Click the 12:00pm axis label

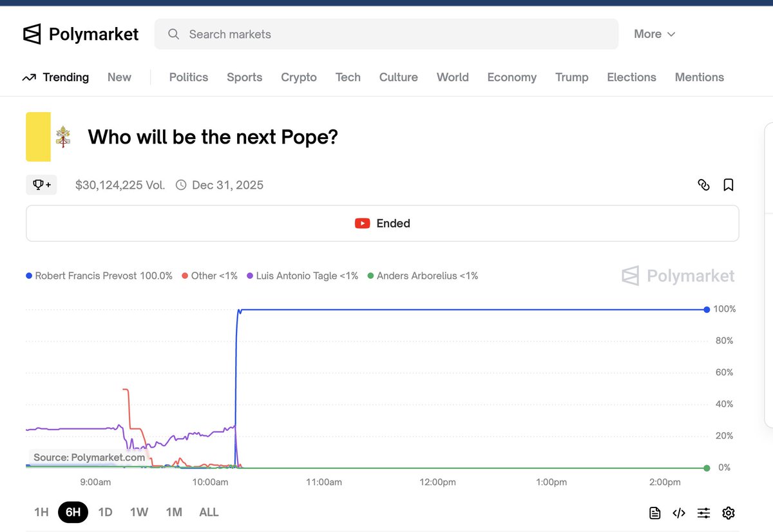[x=437, y=482]
